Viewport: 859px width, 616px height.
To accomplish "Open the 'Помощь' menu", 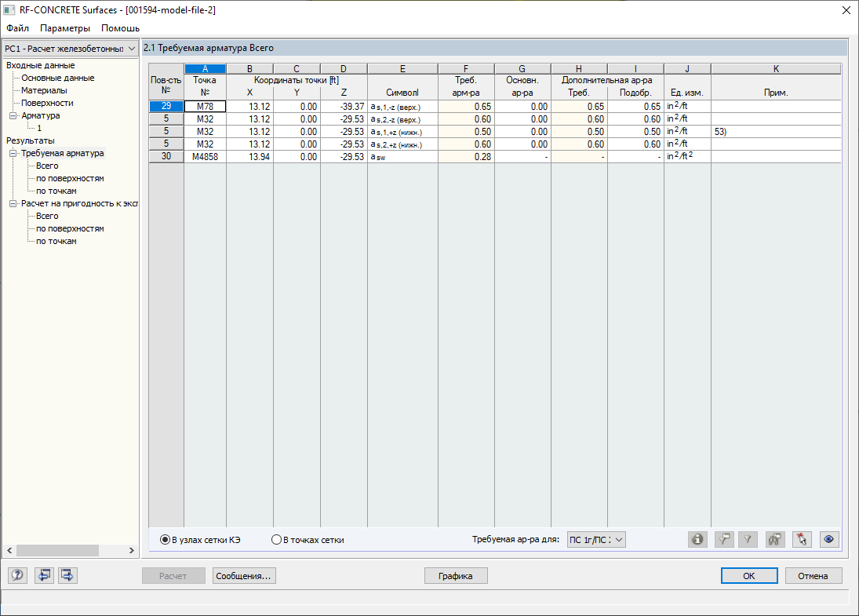I will coord(120,28).
